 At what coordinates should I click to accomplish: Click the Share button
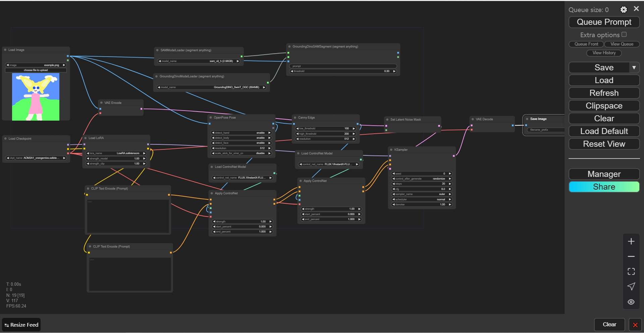click(x=604, y=187)
